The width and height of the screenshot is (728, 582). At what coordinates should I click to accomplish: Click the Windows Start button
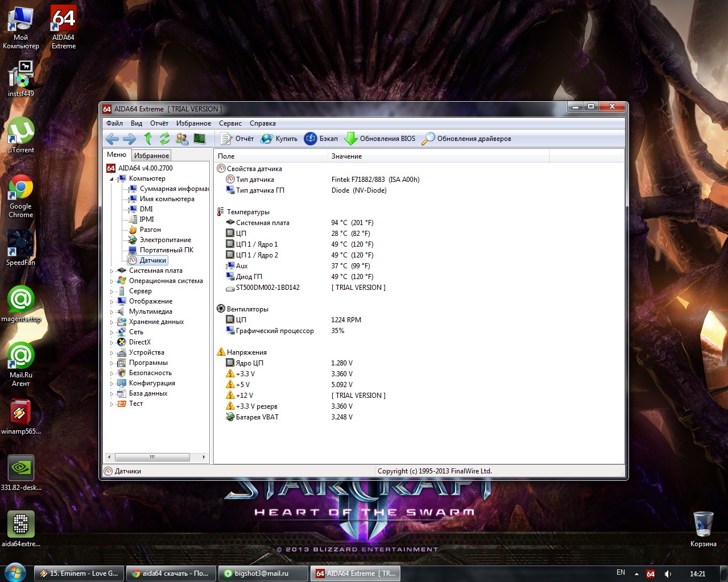click(14, 572)
